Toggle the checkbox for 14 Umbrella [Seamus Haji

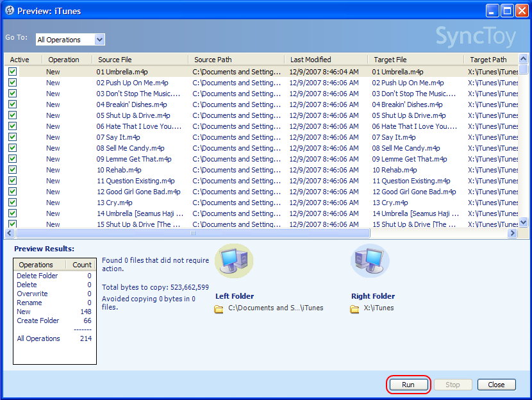tap(13, 213)
